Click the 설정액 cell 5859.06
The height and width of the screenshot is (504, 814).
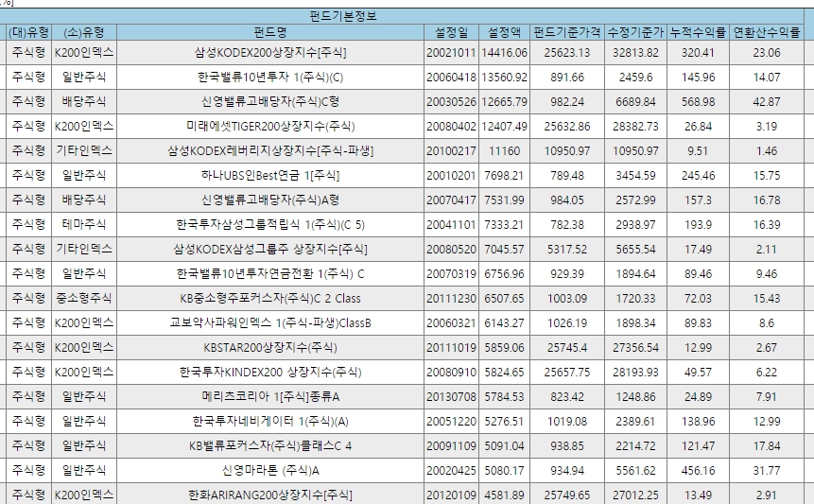point(504,347)
